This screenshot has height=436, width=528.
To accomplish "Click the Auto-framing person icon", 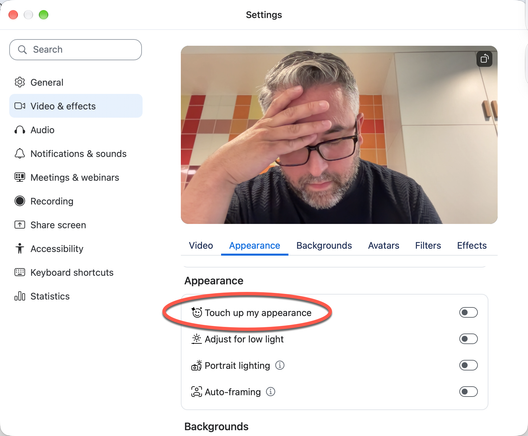I will pyautogui.click(x=196, y=392).
